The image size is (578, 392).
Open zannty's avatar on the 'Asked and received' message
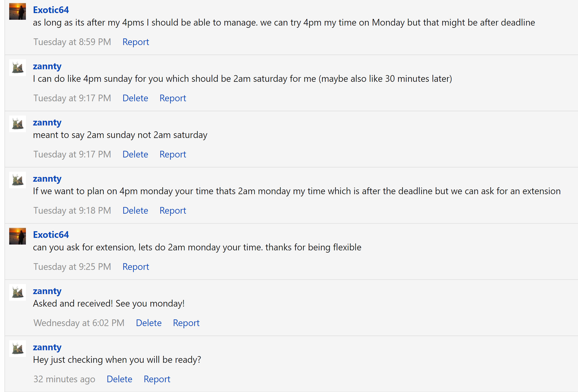[x=18, y=292]
